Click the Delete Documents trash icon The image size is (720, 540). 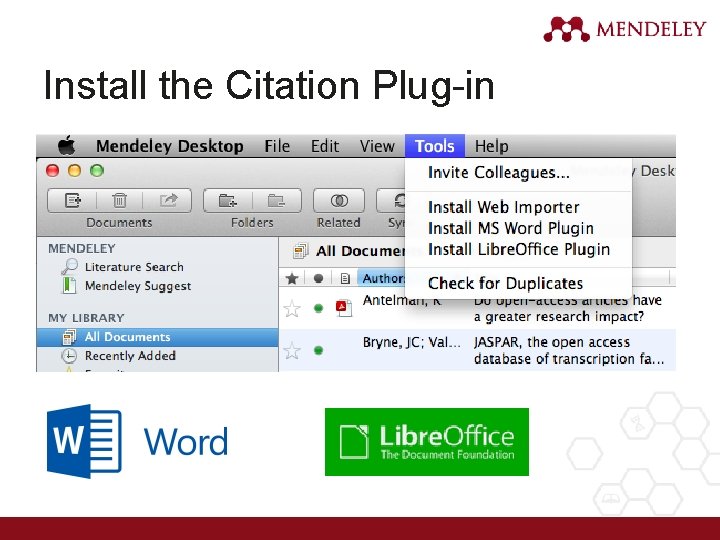click(x=119, y=200)
